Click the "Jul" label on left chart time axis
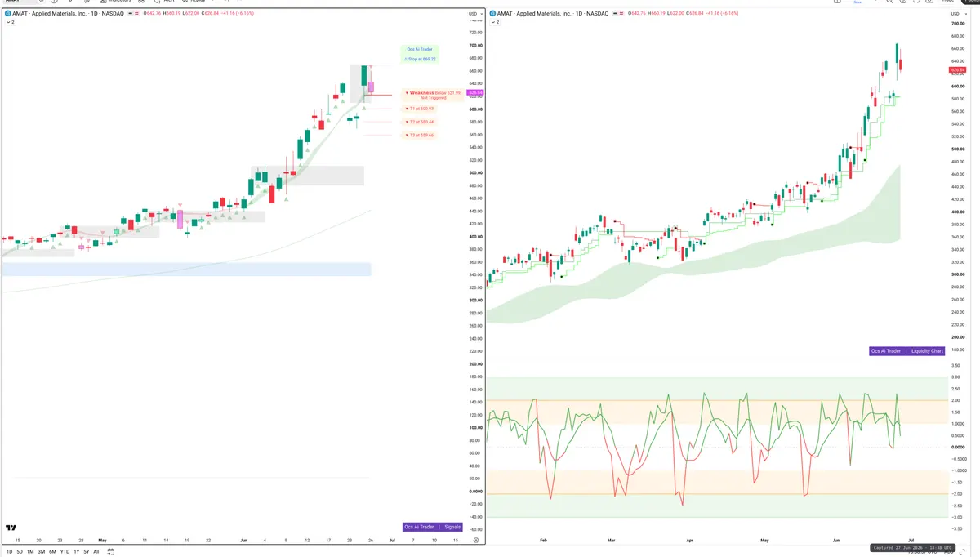Image resolution: width=980 pixels, height=557 pixels. click(x=392, y=540)
